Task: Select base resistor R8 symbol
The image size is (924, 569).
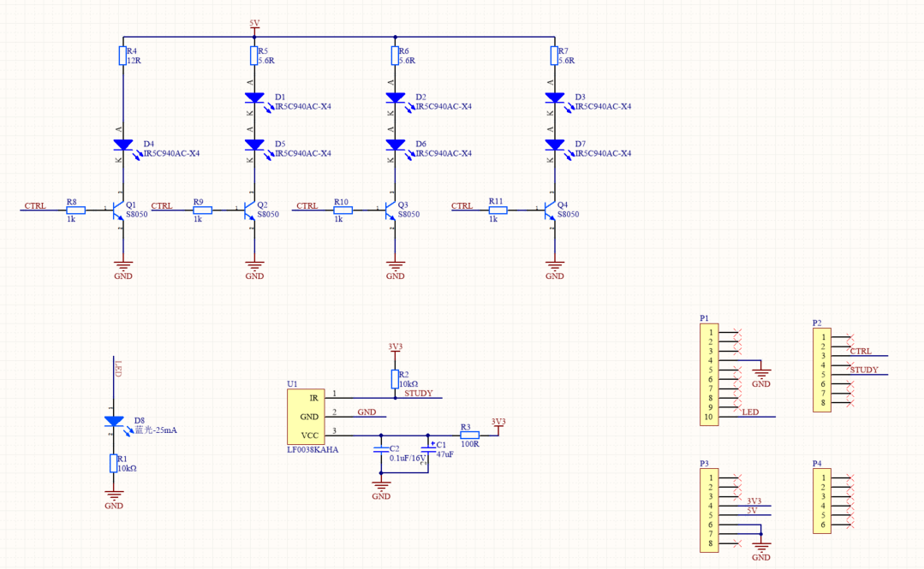Action: coord(75,210)
